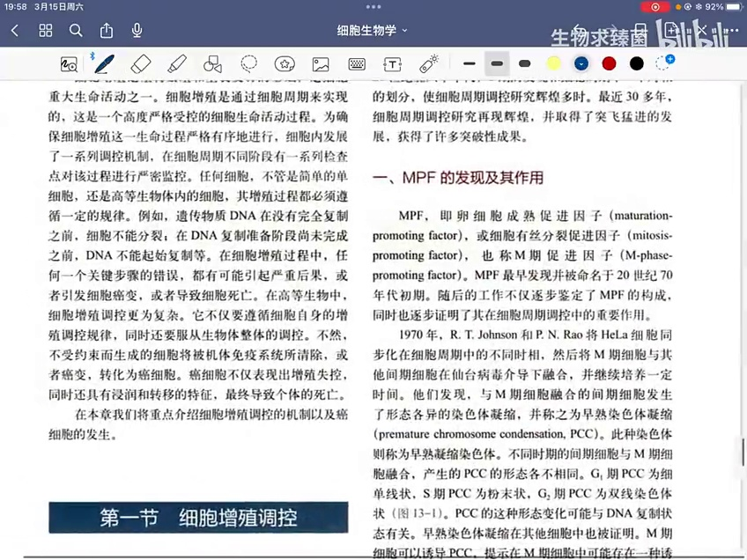The image size is (747, 560).
Task: Tap the figure reference (图 13-1)
Action: (x=418, y=513)
